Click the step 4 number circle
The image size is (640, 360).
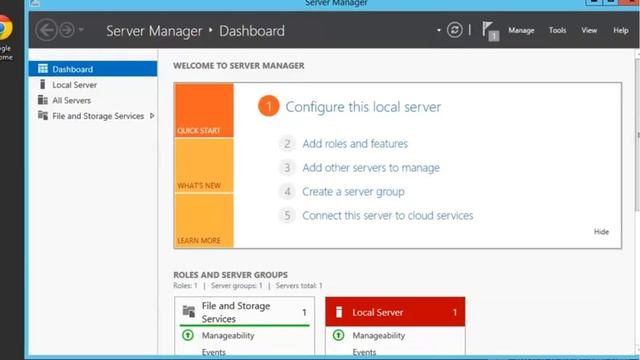click(287, 192)
